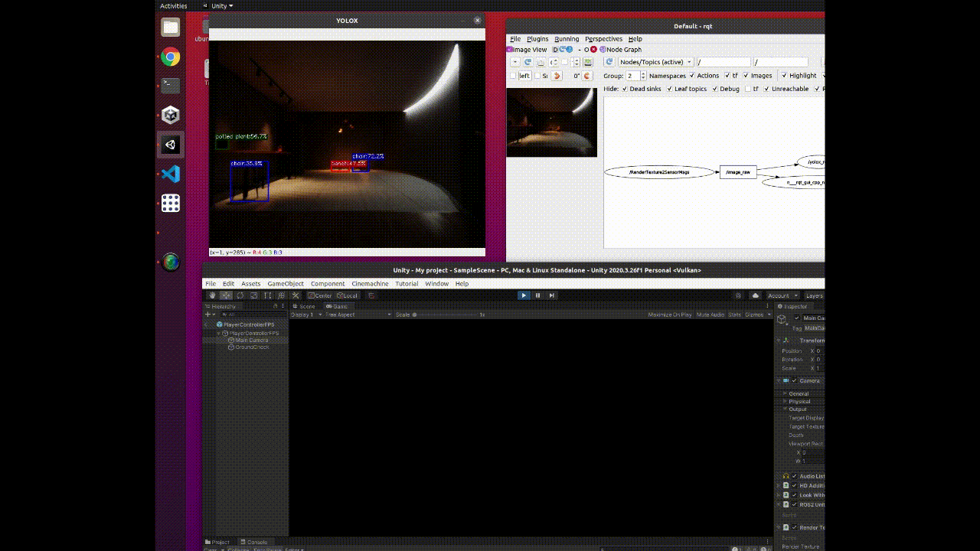The image size is (980, 551).
Task: Refresh topics in rqt Image View
Action: coord(528,62)
